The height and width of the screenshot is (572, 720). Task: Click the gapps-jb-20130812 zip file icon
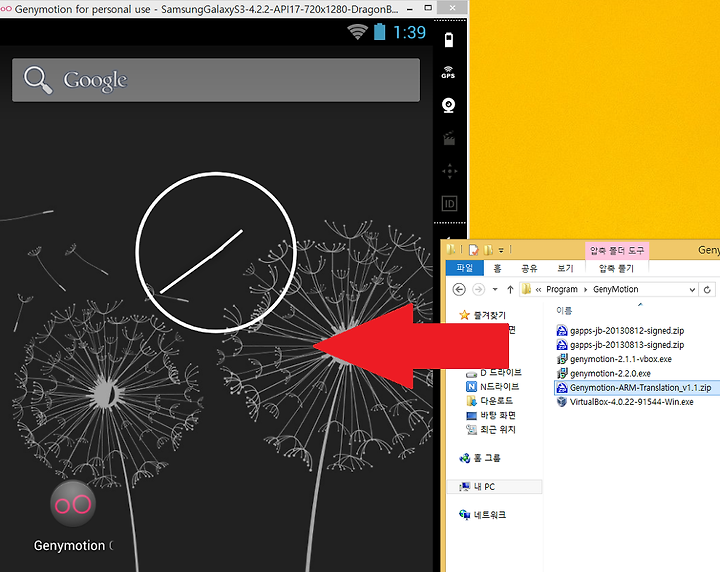pos(562,331)
